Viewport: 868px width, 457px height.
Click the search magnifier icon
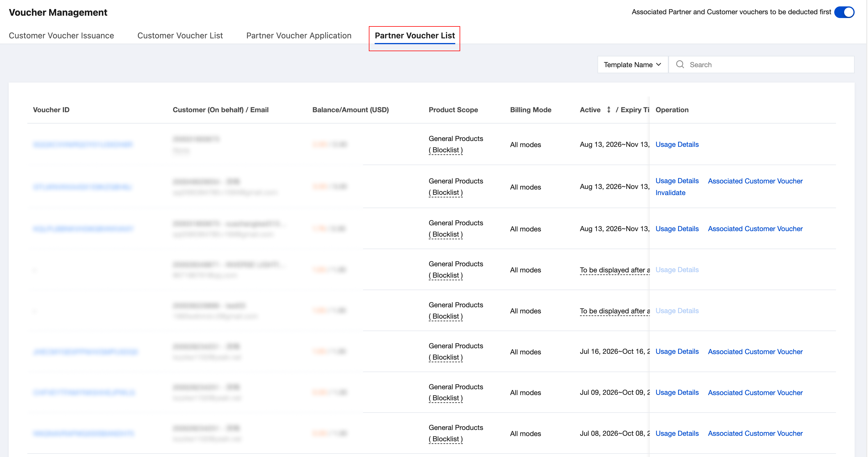680,64
